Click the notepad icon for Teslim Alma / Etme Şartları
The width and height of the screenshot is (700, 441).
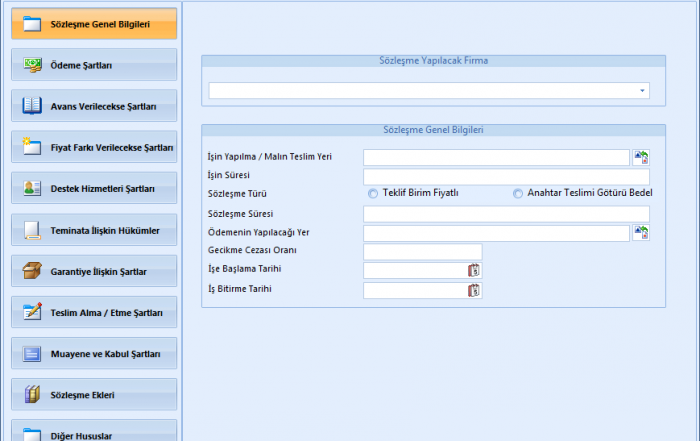32,312
